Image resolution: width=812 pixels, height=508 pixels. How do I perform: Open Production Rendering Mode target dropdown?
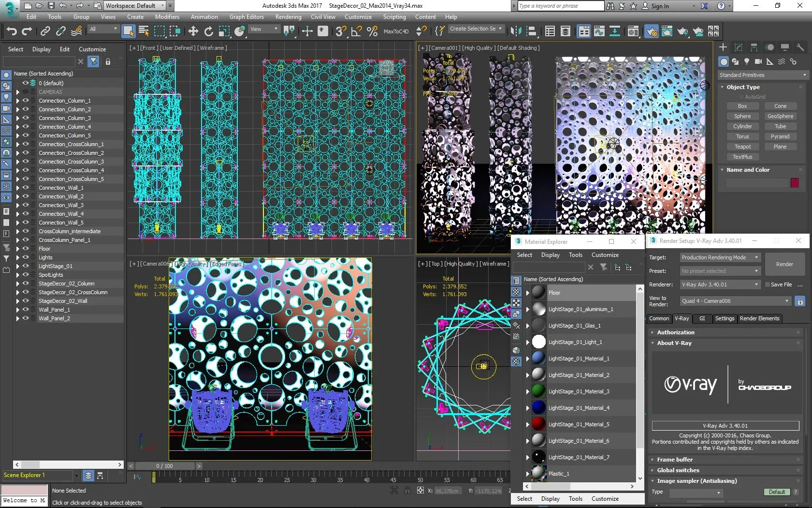(x=720, y=257)
